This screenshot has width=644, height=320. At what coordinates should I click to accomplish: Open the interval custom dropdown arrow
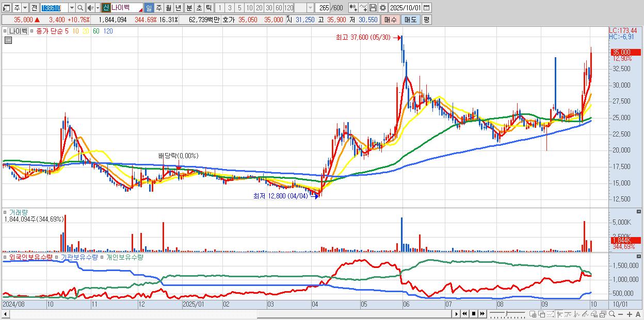(310, 8)
